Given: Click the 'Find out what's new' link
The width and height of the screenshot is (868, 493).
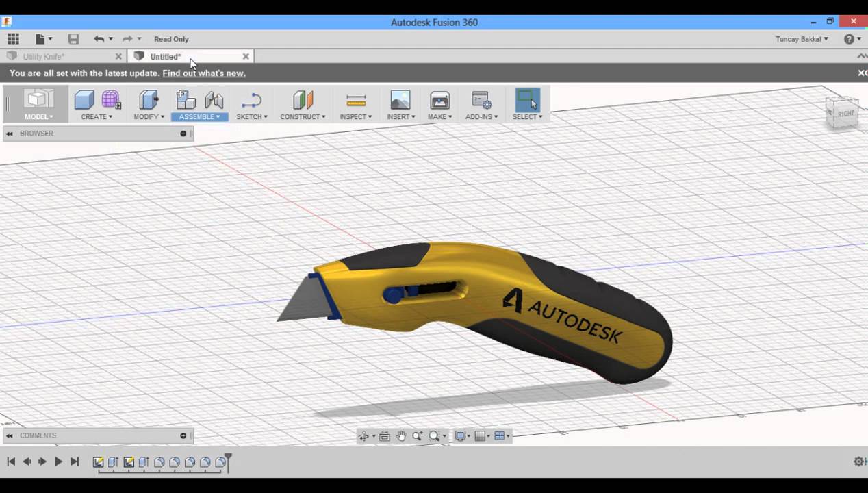Looking at the screenshot, I should tap(204, 73).
